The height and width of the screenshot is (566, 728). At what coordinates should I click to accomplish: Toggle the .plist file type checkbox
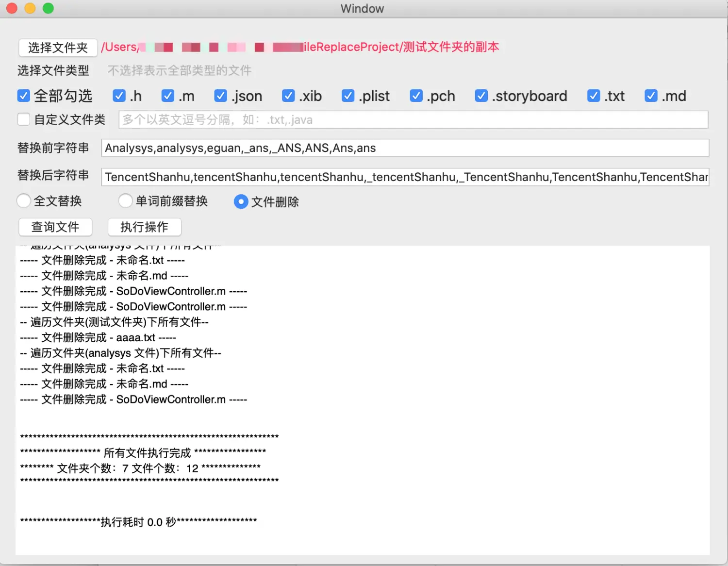pos(348,96)
